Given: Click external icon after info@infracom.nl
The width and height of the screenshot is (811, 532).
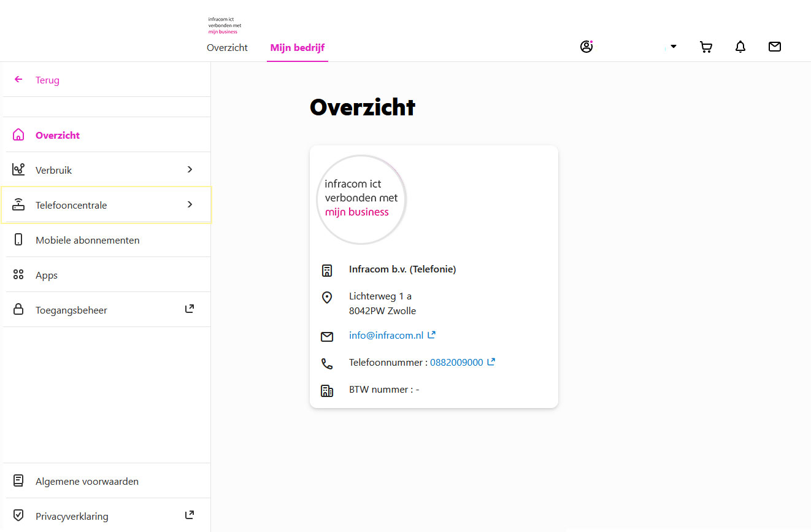Looking at the screenshot, I should pos(431,334).
